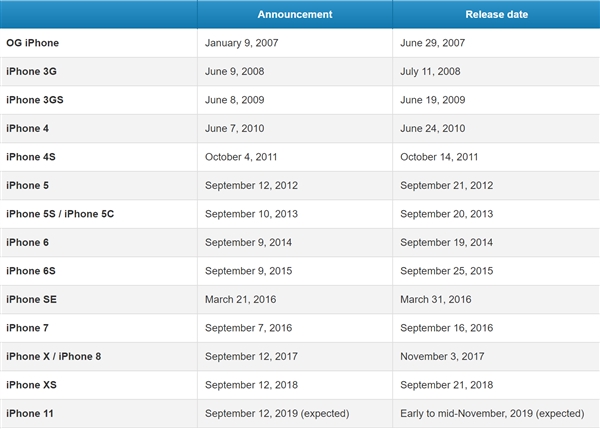Select the iPhone 3GS model name
This screenshot has width=600, height=429.
pos(35,100)
